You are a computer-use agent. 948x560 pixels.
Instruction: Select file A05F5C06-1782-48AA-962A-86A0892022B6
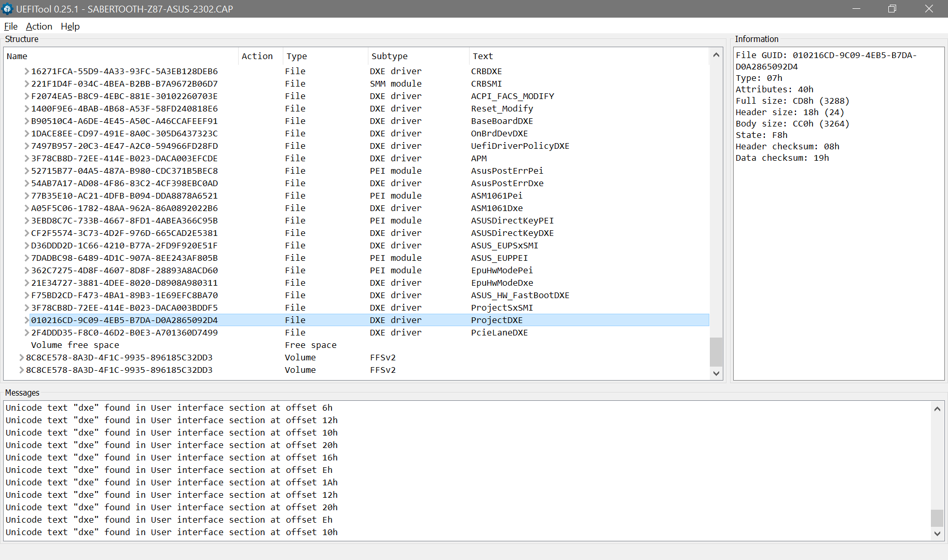pyautogui.click(x=356, y=208)
